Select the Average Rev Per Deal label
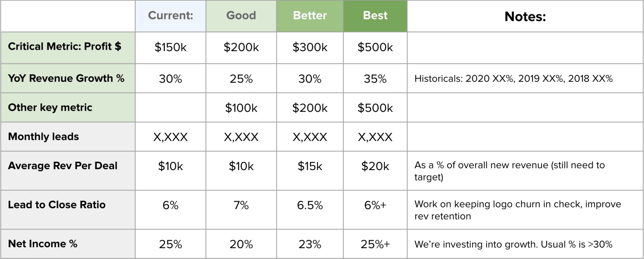 point(63,166)
